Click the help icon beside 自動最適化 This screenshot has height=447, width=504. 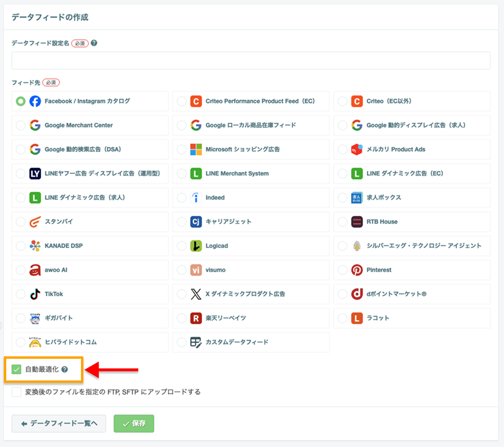(65, 369)
